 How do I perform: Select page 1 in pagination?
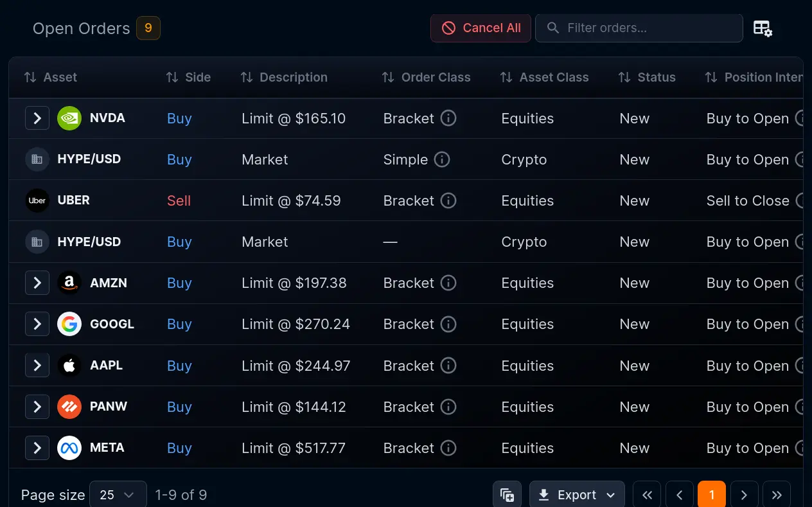coord(712,495)
